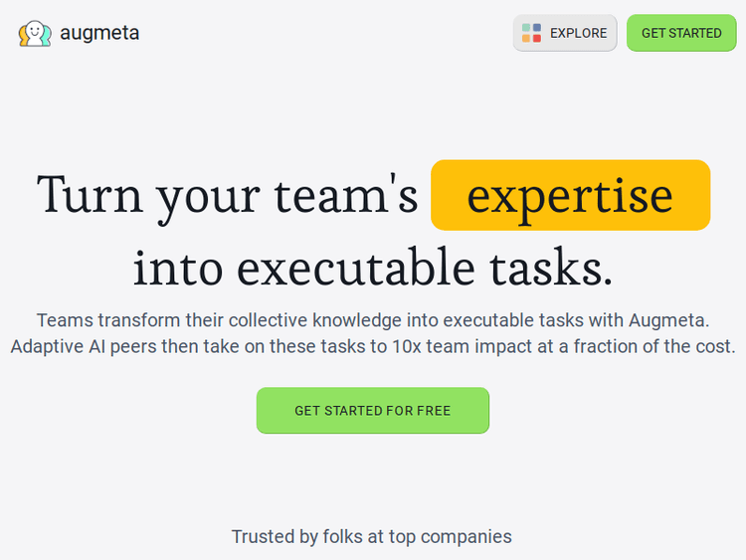Click the word Augmeta in the description
This screenshot has height=560, width=746.
pos(669,320)
